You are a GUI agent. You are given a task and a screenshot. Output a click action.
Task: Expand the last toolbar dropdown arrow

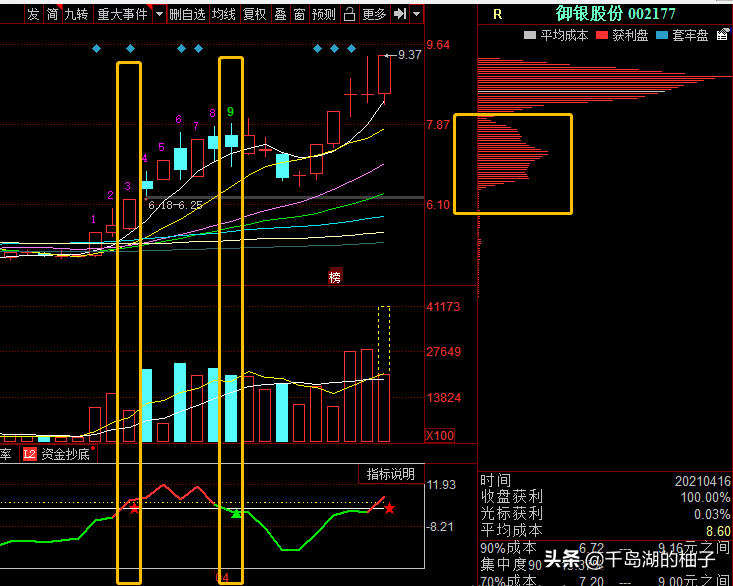coord(416,14)
